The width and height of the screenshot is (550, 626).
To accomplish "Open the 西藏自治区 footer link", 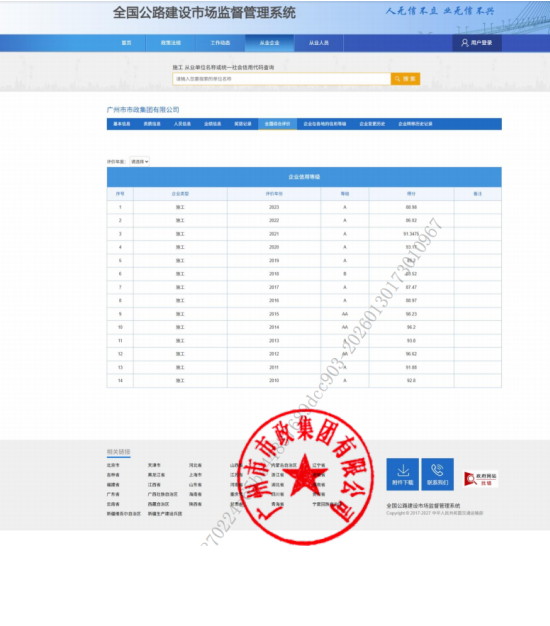I will click(158, 504).
